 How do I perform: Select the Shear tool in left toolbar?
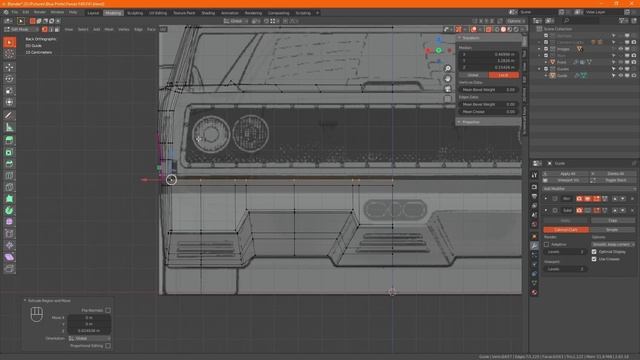pyautogui.click(x=9, y=257)
